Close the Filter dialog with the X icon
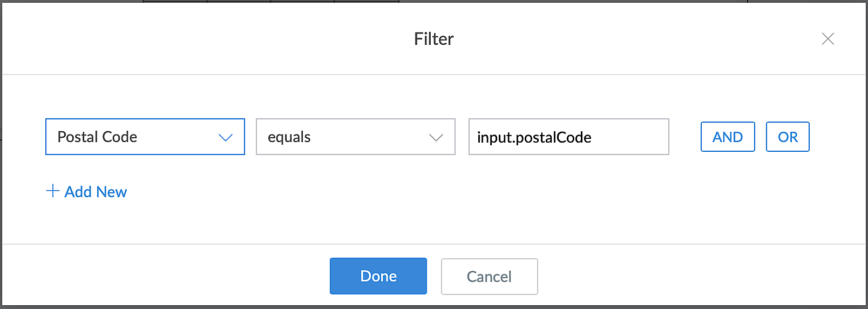 click(828, 39)
